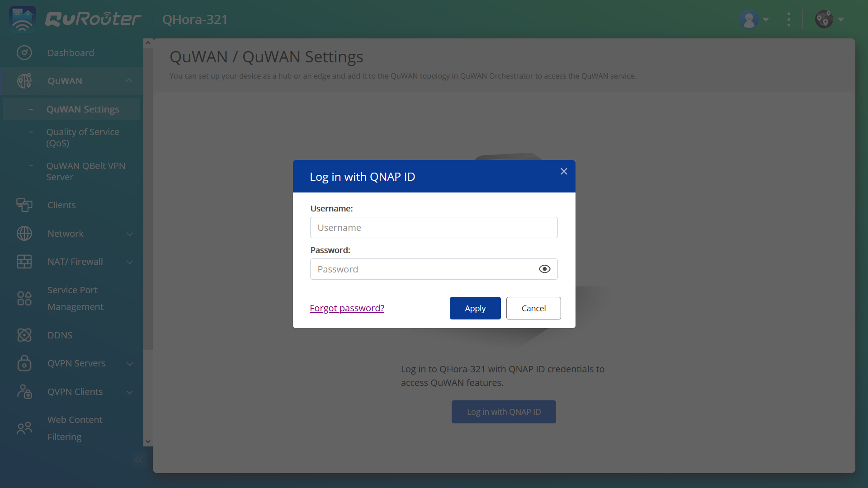
Task: Open dropdown arrow beside user avatar
Action: [x=766, y=19]
